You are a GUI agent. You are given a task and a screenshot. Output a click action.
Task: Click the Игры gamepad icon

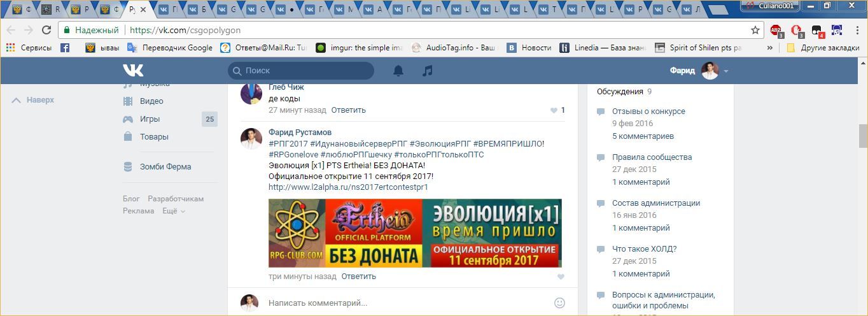point(128,118)
